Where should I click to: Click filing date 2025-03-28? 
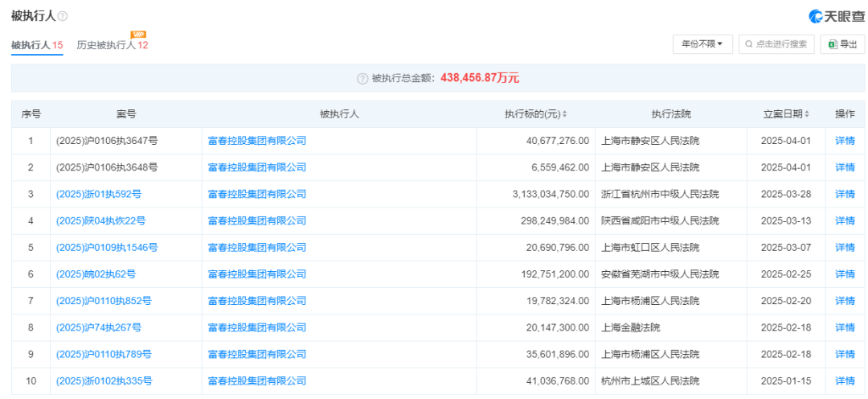tap(786, 194)
